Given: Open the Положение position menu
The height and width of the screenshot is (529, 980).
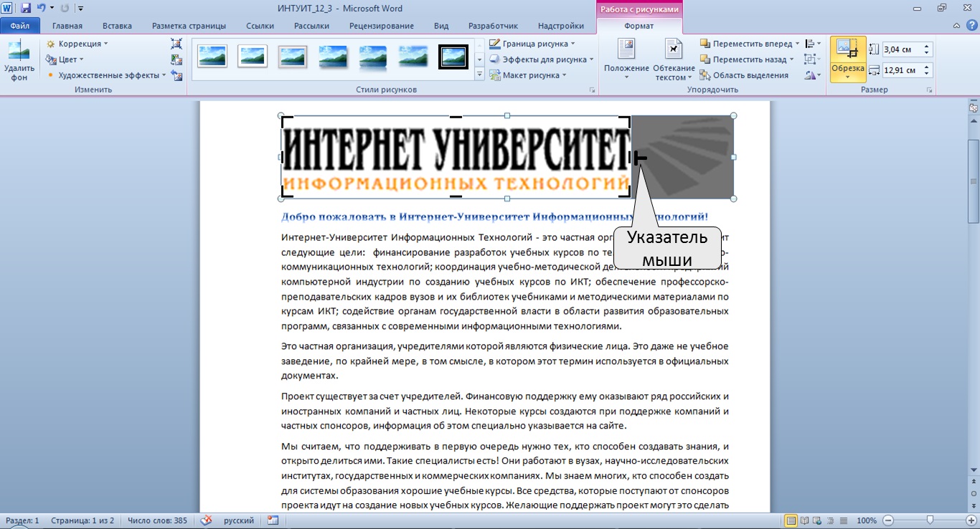Looking at the screenshot, I should pos(626,60).
